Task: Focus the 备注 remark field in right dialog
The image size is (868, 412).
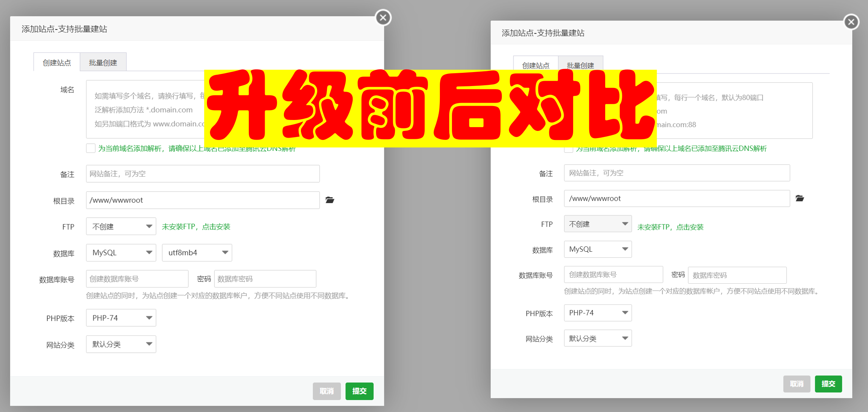Action: point(677,173)
